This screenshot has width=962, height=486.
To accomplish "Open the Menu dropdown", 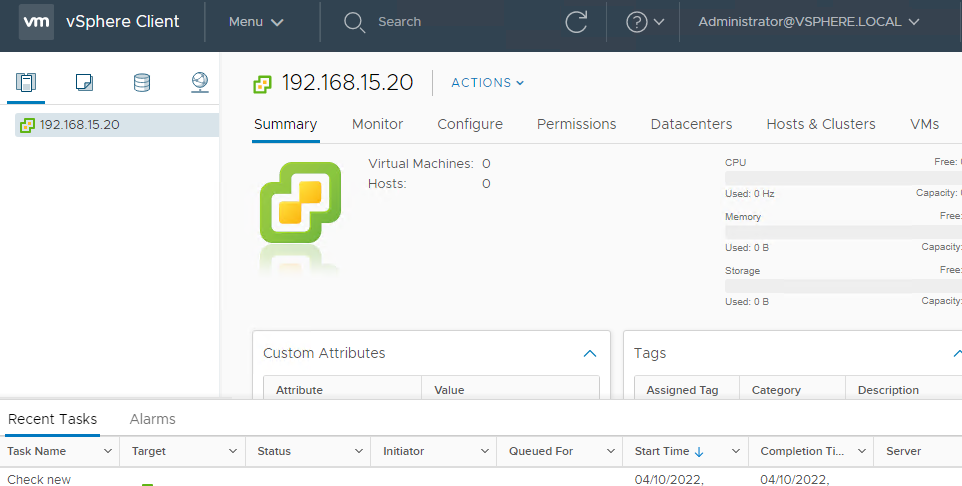I will click(x=256, y=21).
